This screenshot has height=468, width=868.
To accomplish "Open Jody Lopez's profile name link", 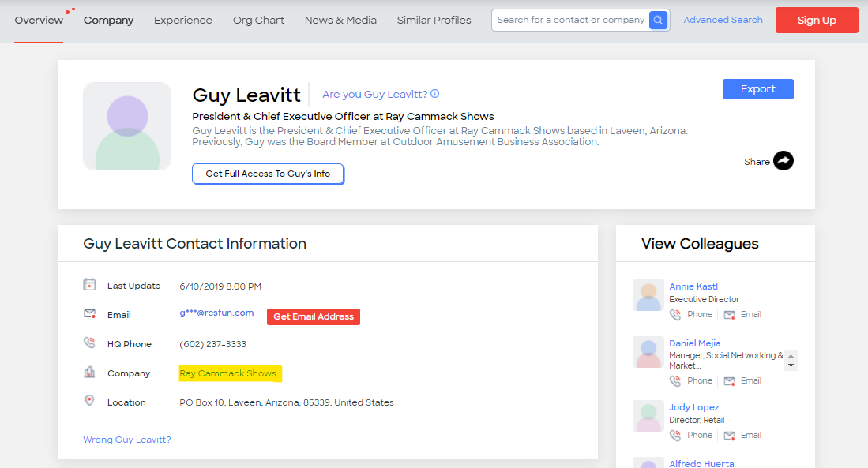I will [694, 407].
